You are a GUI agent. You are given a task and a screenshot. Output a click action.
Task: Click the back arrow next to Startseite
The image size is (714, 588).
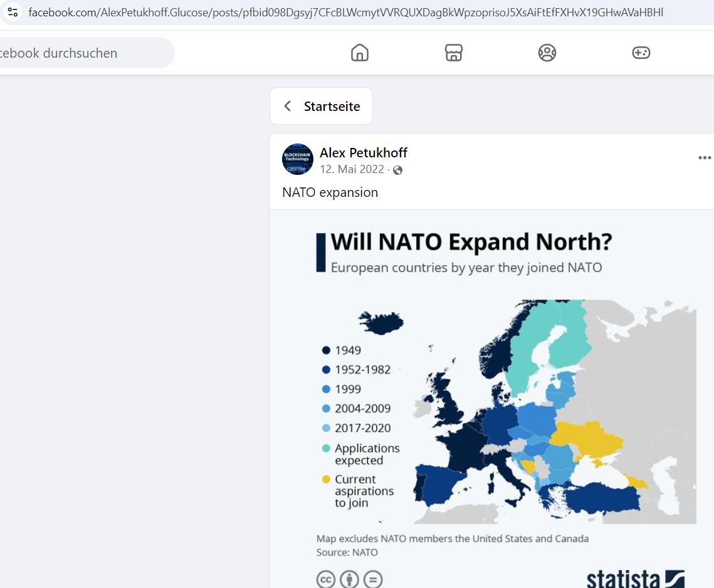287,106
